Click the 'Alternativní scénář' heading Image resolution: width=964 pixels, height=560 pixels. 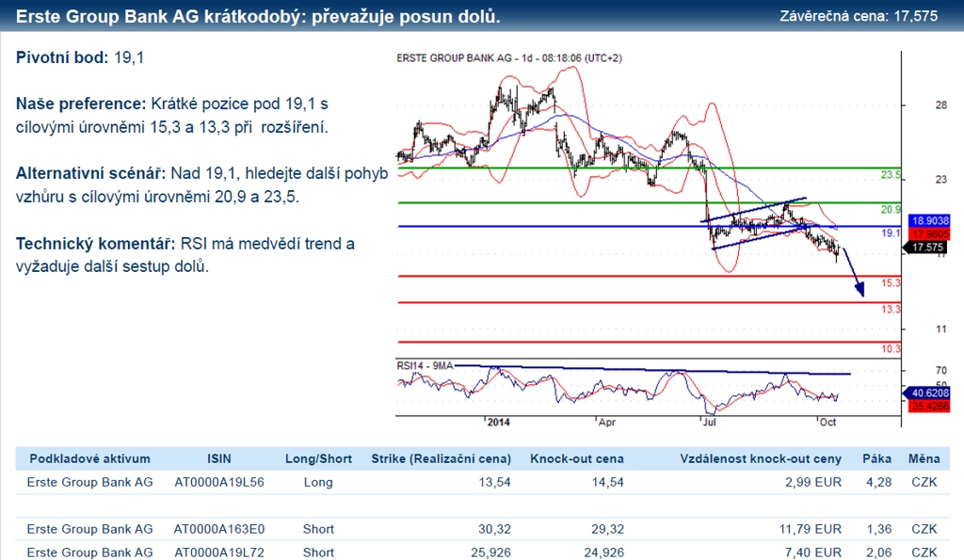coord(90,173)
